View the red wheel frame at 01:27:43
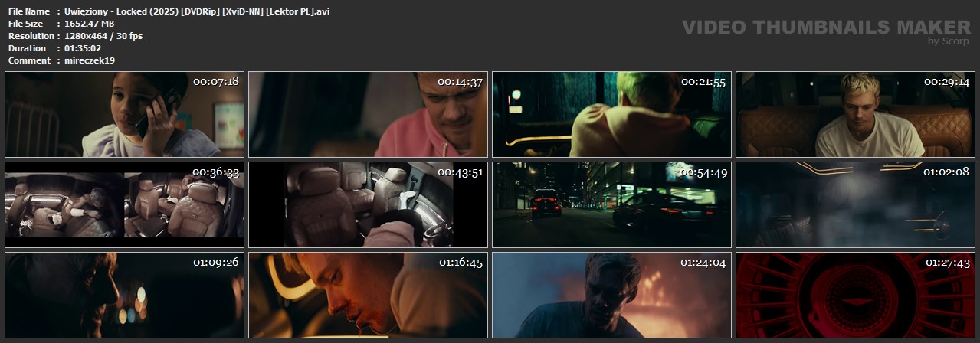 point(855,295)
